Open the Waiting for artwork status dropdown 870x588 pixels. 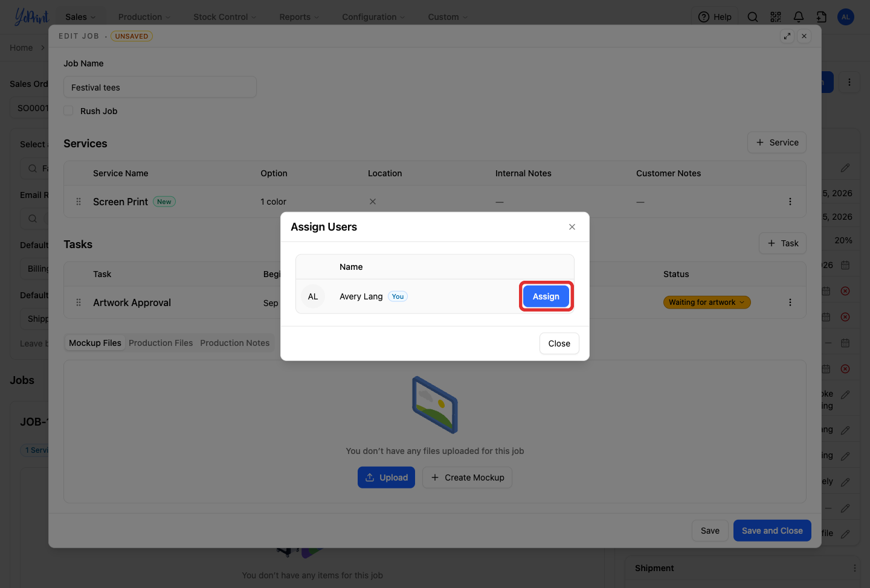click(707, 302)
